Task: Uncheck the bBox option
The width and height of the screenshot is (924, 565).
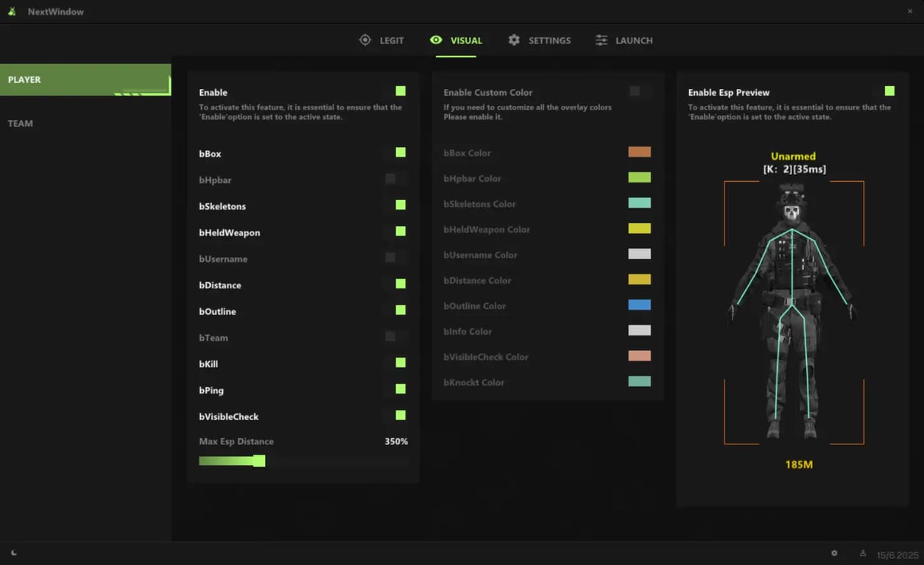Action: (401, 152)
